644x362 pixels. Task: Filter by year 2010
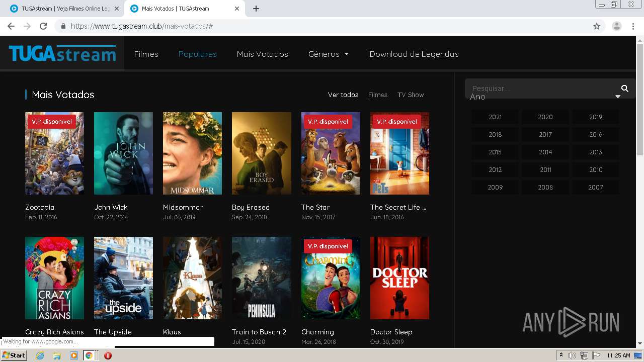tap(596, 169)
